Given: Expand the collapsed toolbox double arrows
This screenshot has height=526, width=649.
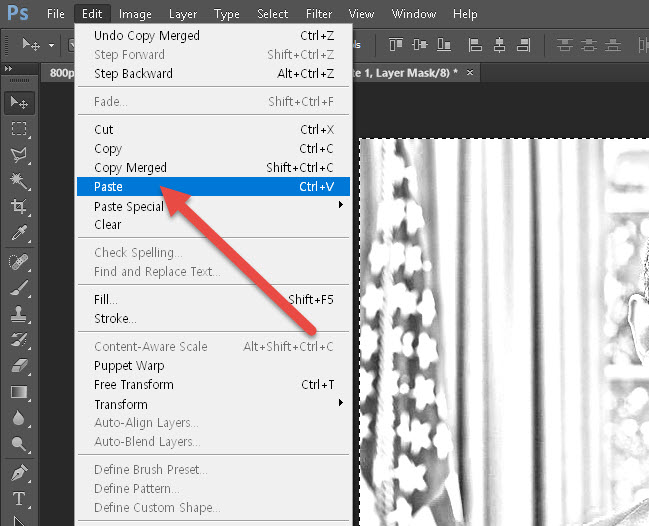Looking at the screenshot, I should click(x=8, y=68).
